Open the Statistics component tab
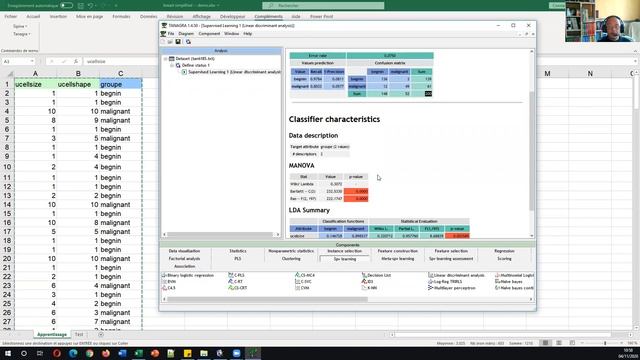640x360 pixels. click(238, 251)
